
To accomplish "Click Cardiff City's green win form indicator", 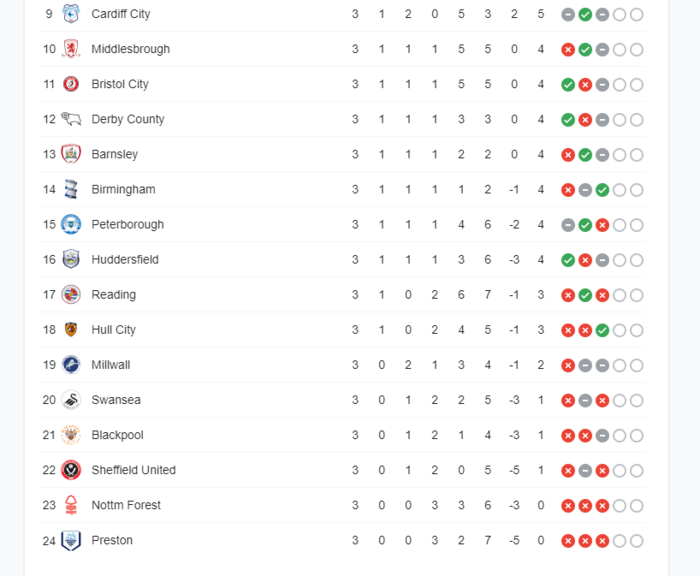I will tap(585, 14).
